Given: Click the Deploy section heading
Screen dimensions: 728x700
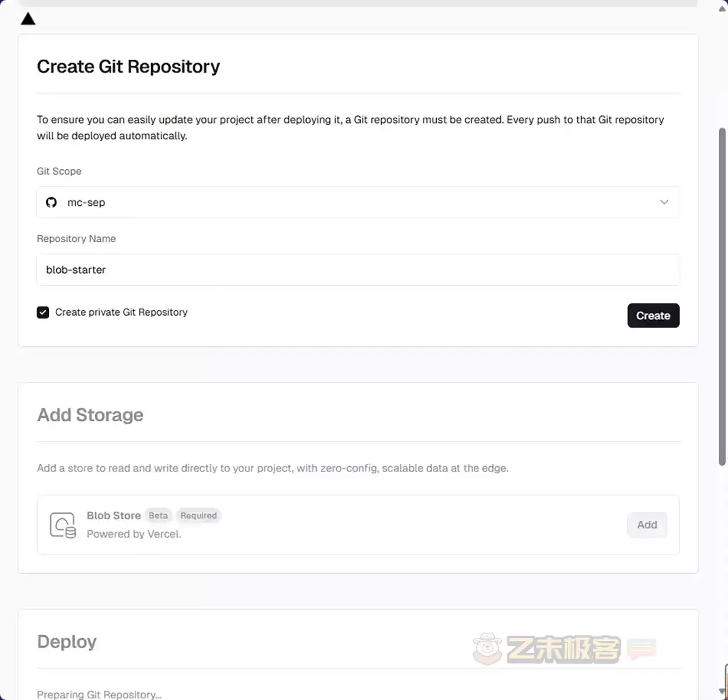Looking at the screenshot, I should 67,641.
